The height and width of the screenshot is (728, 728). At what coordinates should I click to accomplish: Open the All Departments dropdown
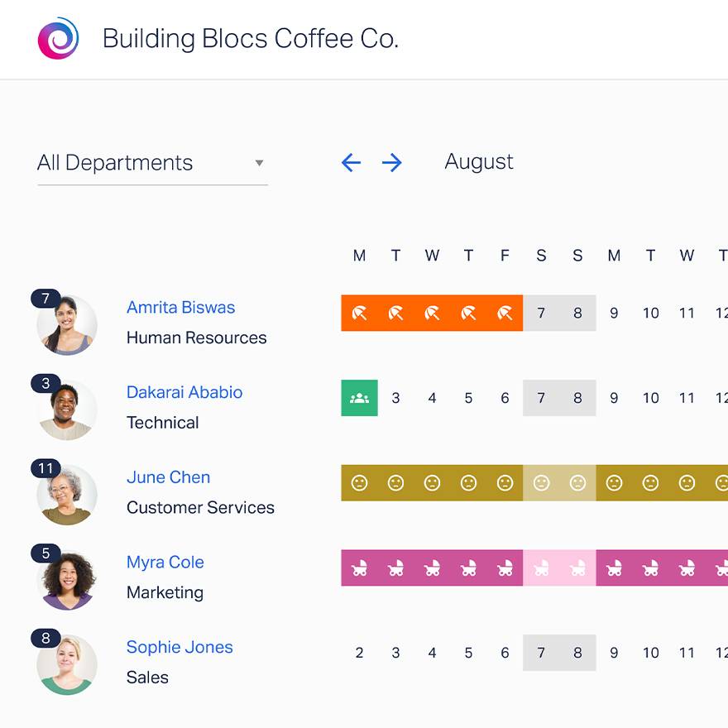tap(115, 162)
